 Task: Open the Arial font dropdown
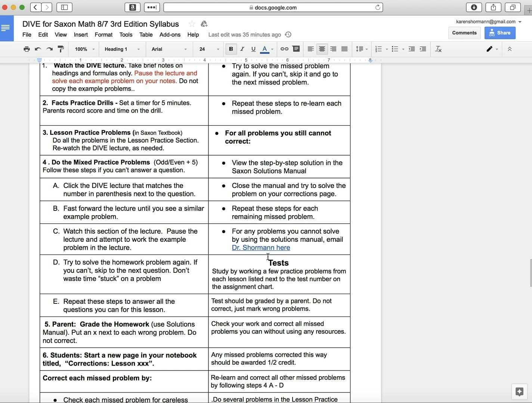pyautogui.click(x=169, y=49)
